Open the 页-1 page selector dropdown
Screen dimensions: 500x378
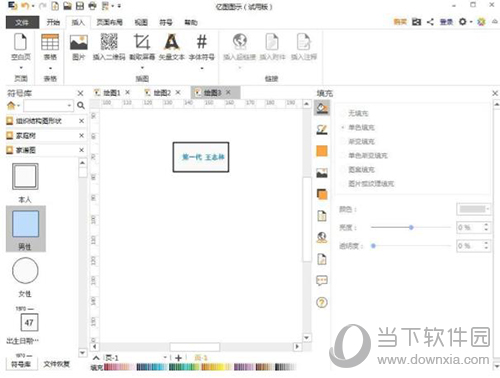coord(165,357)
